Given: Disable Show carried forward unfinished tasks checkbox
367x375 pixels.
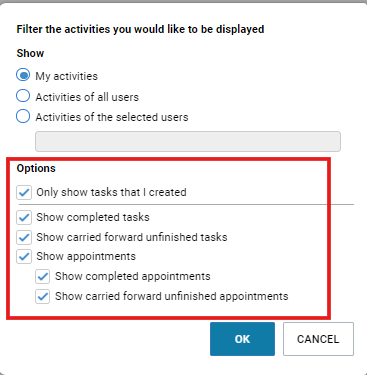Looking at the screenshot, I should click(x=24, y=237).
